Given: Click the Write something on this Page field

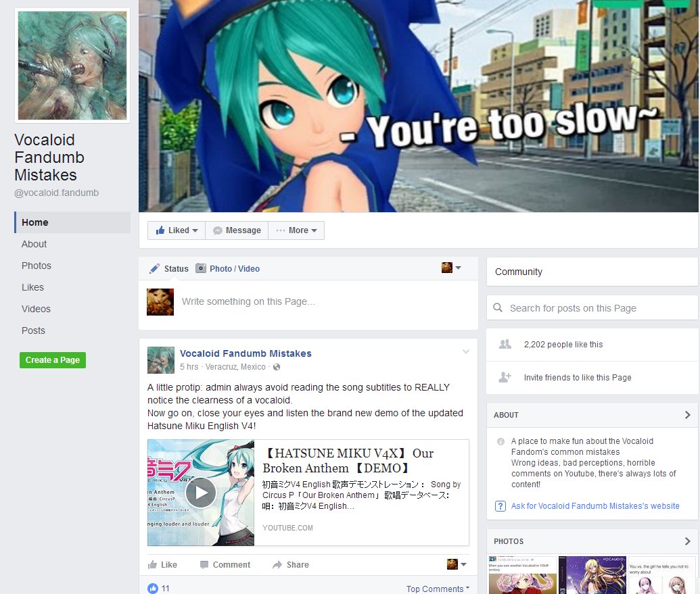Looking at the screenshot, I should 248,301.
